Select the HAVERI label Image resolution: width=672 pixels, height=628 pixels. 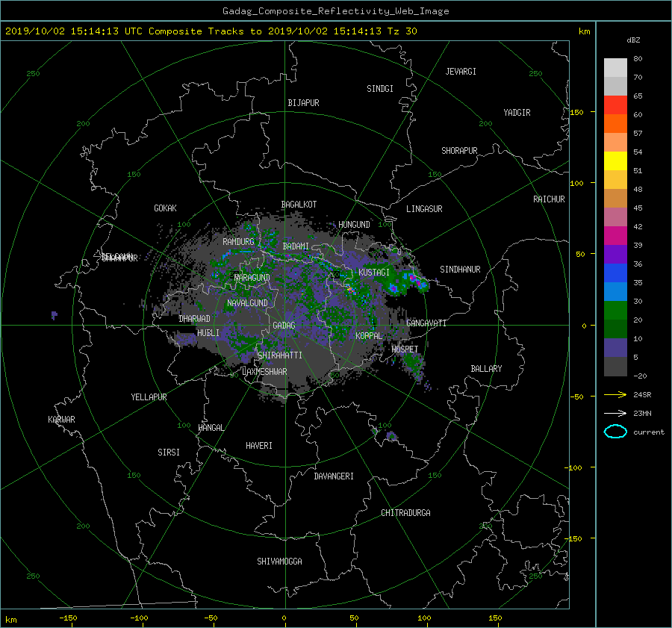click(x=259, y=446)
